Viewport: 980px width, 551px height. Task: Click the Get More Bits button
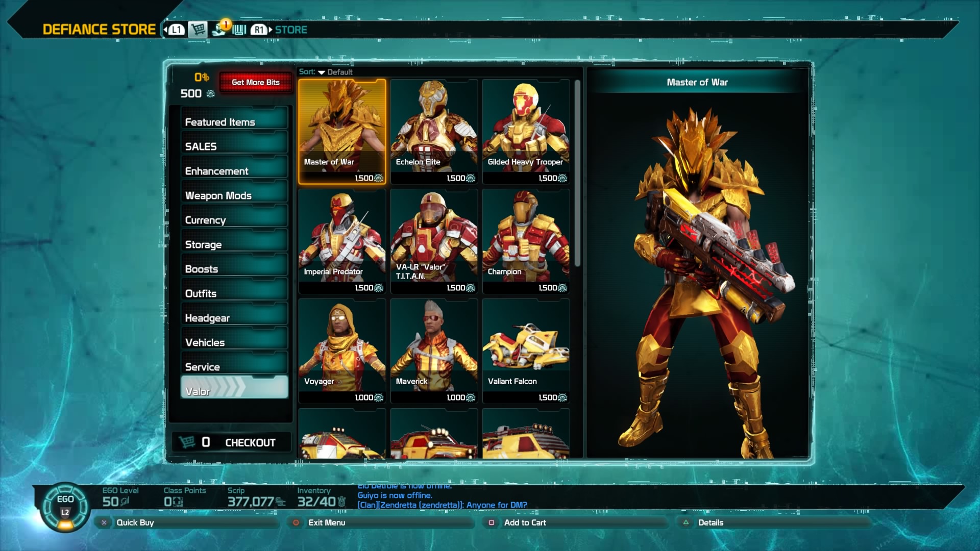pos(255,82)
